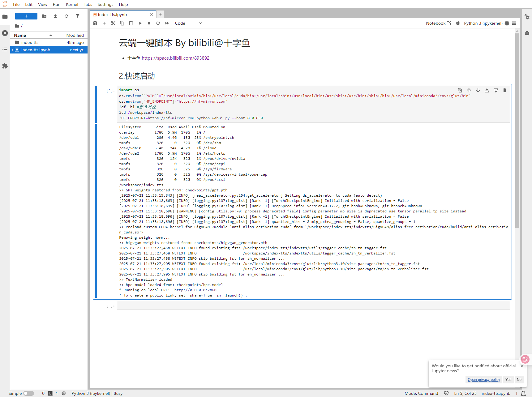Open the Debugger right sidebar panel

(527, 33)
